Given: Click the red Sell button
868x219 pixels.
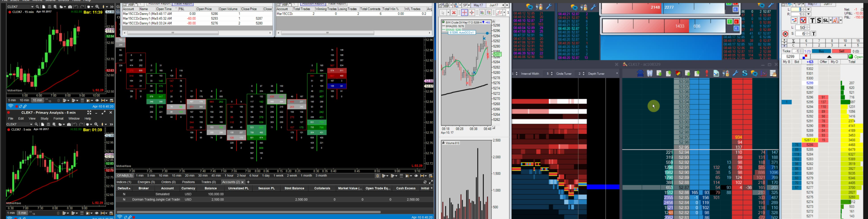Looking at the screenshot, I should [841, 51].
